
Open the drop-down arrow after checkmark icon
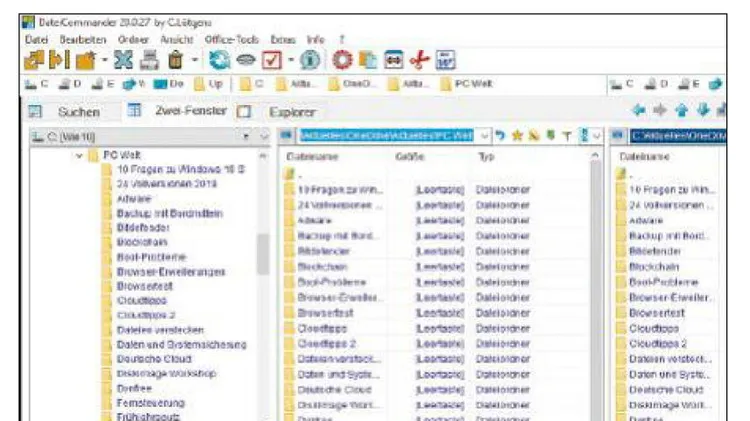291,60
